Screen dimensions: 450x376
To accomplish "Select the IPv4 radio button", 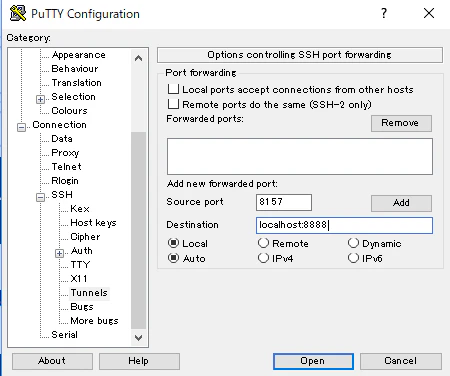I will point(263,258).
